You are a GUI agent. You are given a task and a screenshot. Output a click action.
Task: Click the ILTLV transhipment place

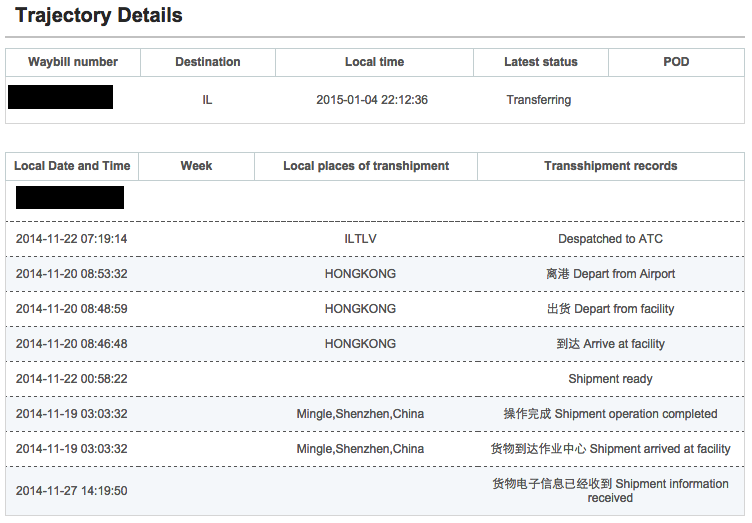[x=360, y=239]
